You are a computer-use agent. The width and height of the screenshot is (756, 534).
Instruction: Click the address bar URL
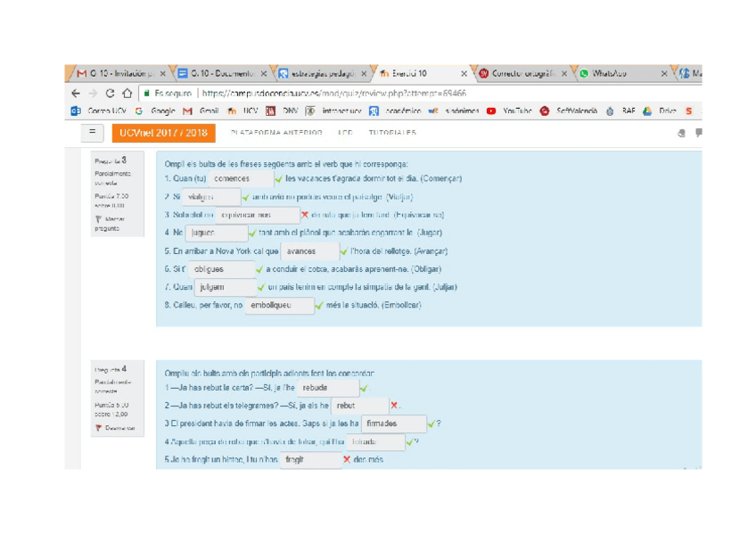coord(333,93)
